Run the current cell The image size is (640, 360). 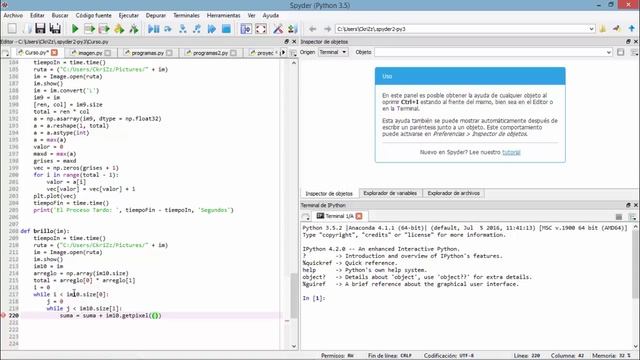coord(89,29)
